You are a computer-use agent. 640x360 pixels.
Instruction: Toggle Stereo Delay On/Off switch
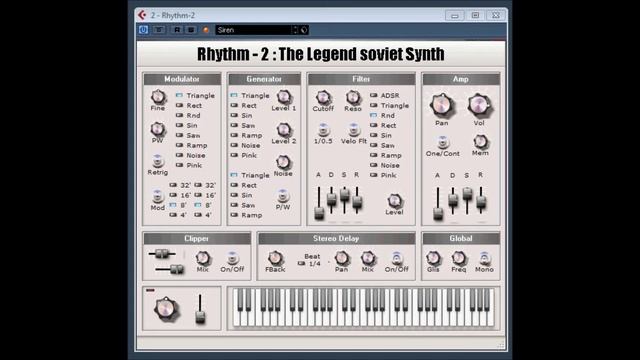396,258
